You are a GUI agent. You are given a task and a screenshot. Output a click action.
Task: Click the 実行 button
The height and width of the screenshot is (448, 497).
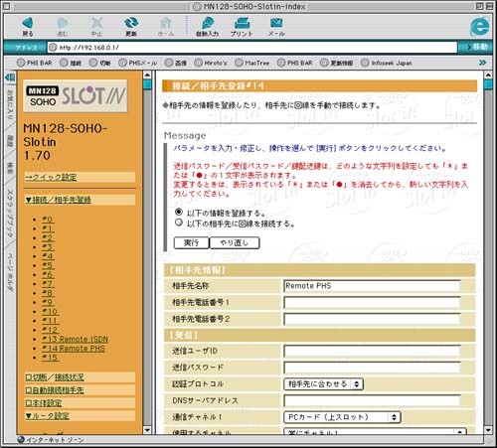(192, 242)
